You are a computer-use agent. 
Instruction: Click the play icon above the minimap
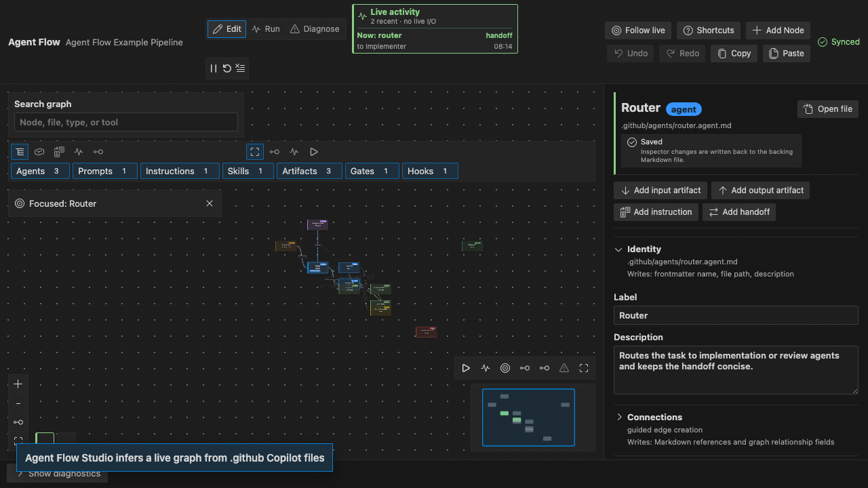(x=466, y=368)
